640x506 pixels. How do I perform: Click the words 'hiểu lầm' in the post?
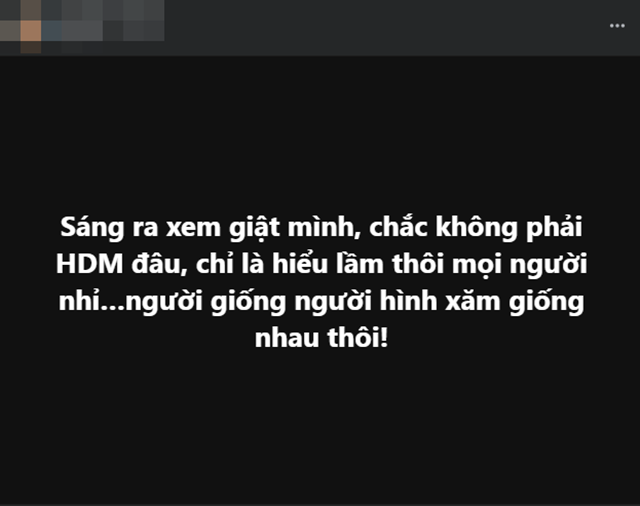[328, 264]
